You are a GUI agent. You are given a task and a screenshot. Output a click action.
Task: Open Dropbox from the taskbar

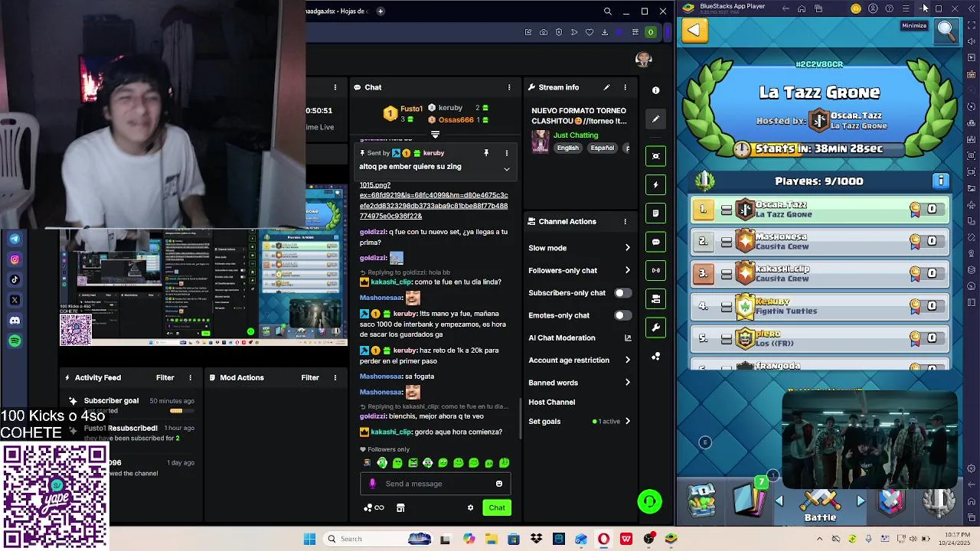536,539
